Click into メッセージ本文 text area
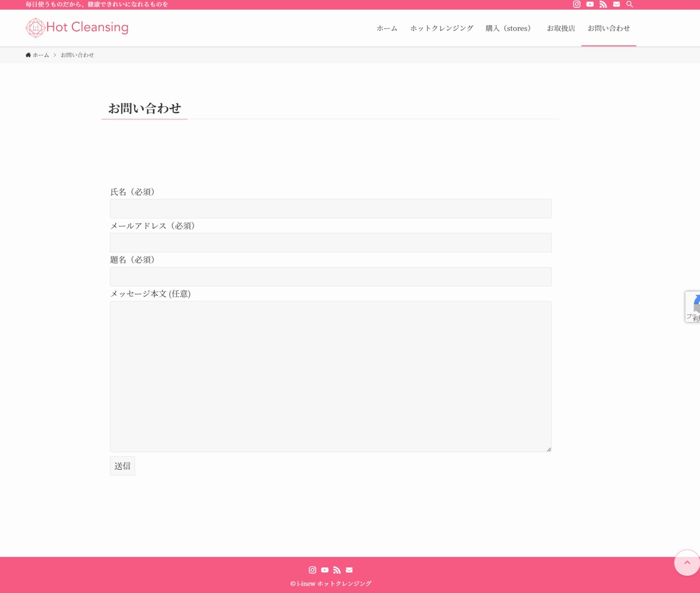 330,376
